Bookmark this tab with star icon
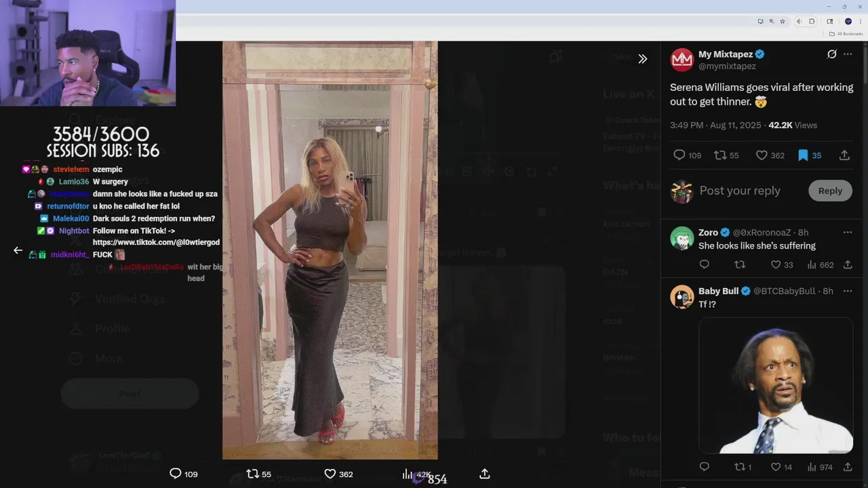 [x=782, y=22]
